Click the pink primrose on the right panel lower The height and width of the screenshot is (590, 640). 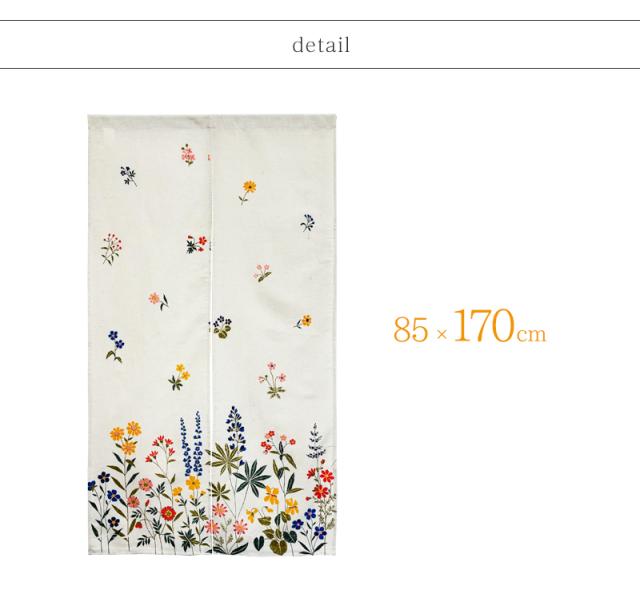pyautogui.click(x=272, y=379)
